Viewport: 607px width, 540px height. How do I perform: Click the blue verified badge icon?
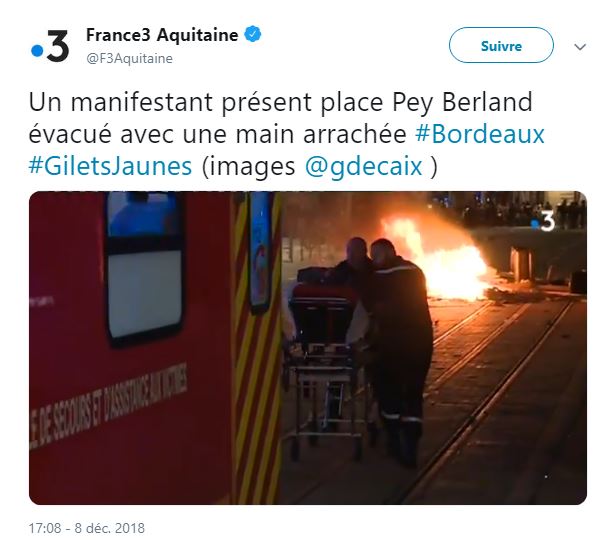pos(252,34)
